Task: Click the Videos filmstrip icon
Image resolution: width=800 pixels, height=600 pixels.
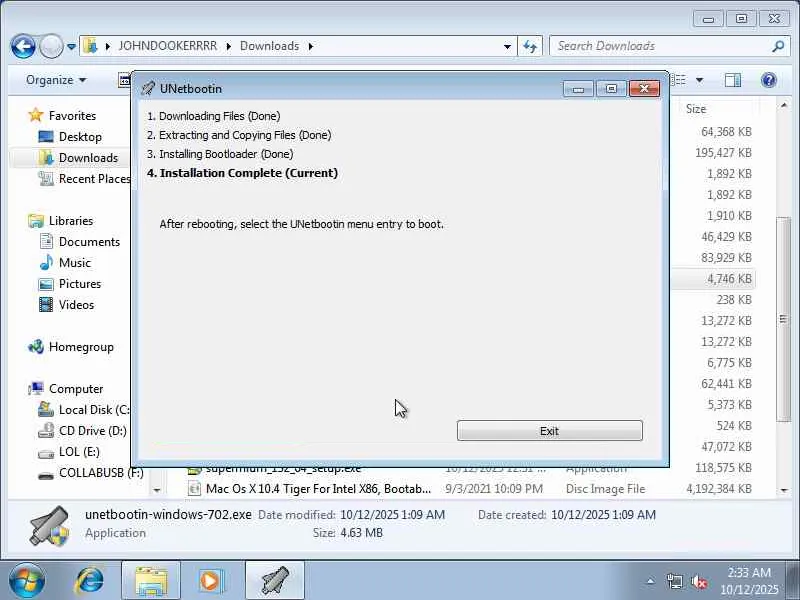Action: (46, 305)
